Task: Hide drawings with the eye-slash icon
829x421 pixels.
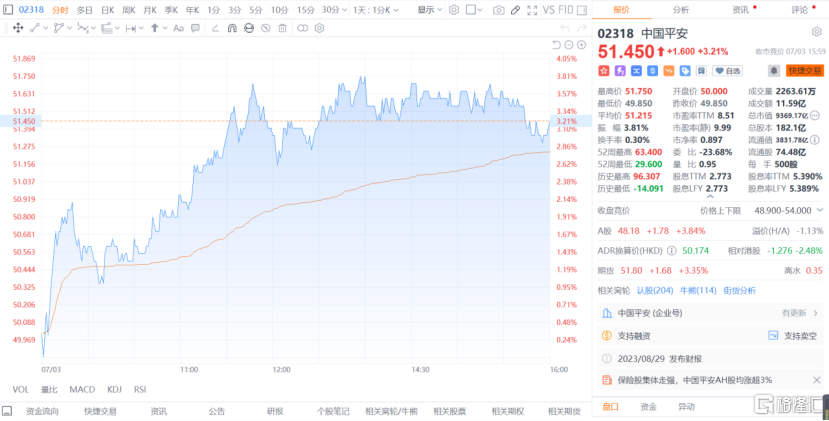Action: click(x=266, y=28)
